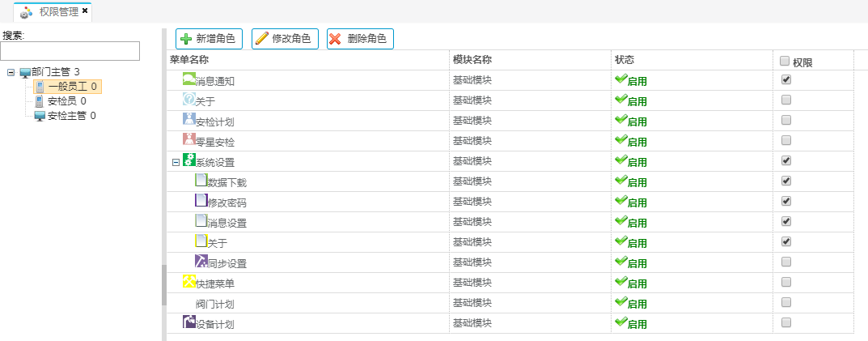Click the 安检计划 row icon
The height and width of the screenshot is (341, 868).
click(x=189, y=119)
